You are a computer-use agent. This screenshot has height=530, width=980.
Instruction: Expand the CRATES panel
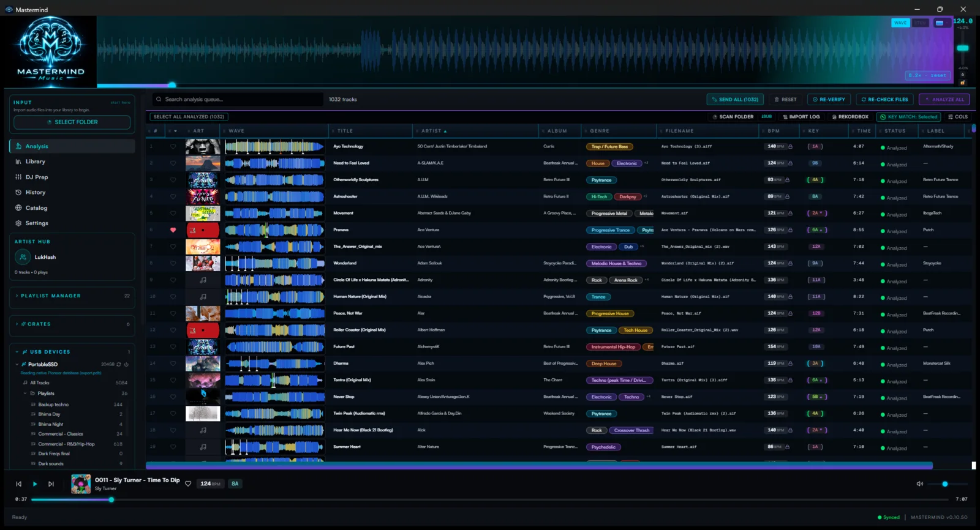click(72, 324)
